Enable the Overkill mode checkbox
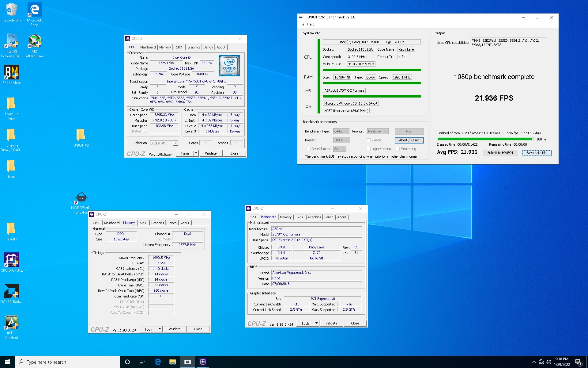 [x=308, y=149]
